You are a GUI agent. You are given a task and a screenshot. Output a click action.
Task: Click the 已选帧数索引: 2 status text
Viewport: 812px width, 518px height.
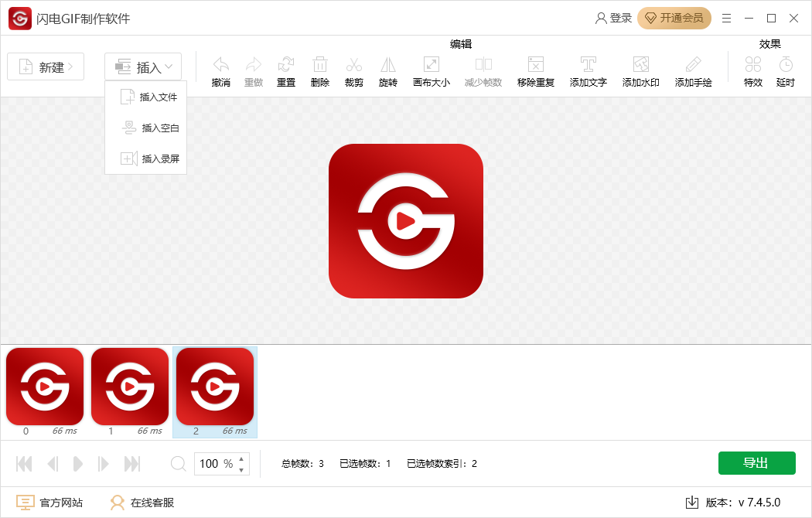[x=442, y=464]
